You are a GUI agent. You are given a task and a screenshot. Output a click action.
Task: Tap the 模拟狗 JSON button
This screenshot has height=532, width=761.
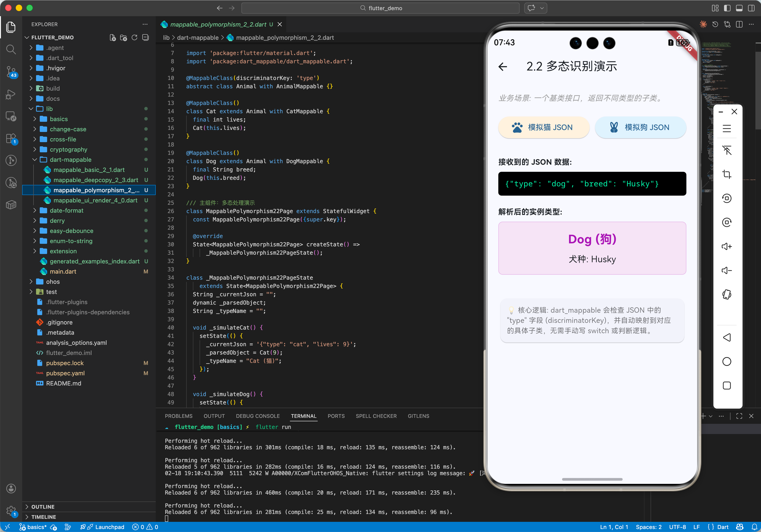click(640, 127)
